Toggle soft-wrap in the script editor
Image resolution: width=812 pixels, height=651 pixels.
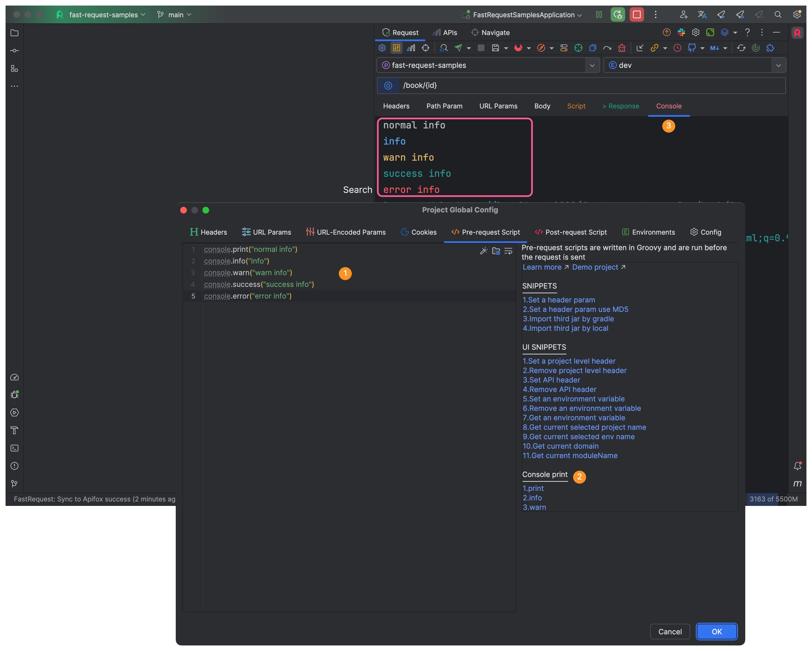(508, 251)
